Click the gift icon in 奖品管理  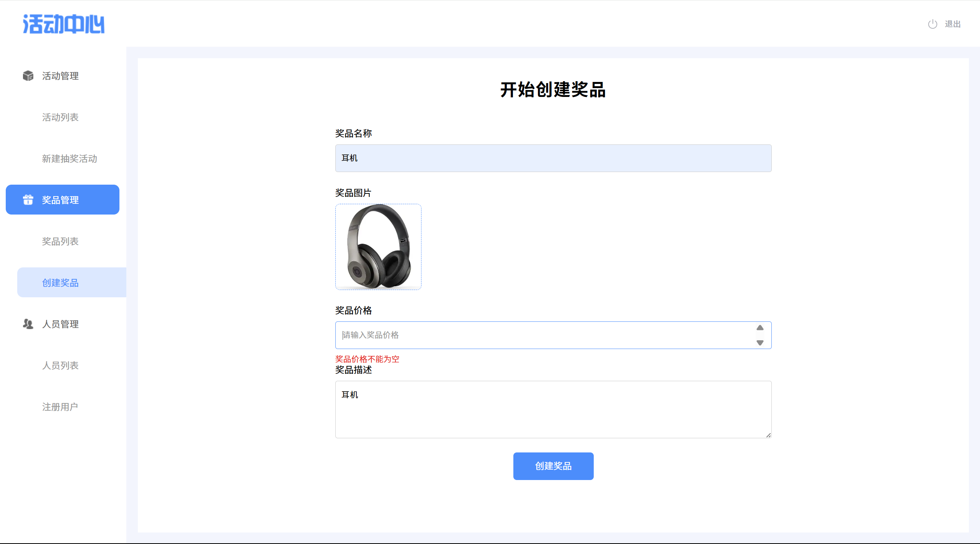pyautogui.click(x=28, y=200)
